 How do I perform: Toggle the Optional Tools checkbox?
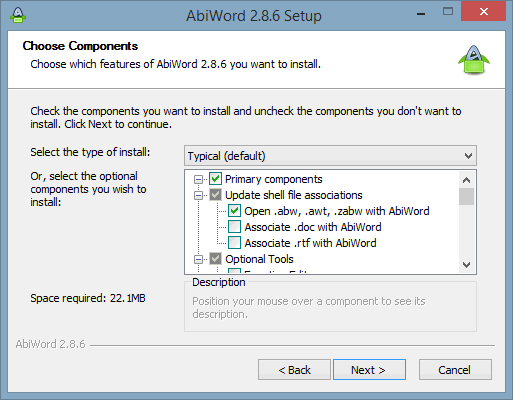click(215, 259)
